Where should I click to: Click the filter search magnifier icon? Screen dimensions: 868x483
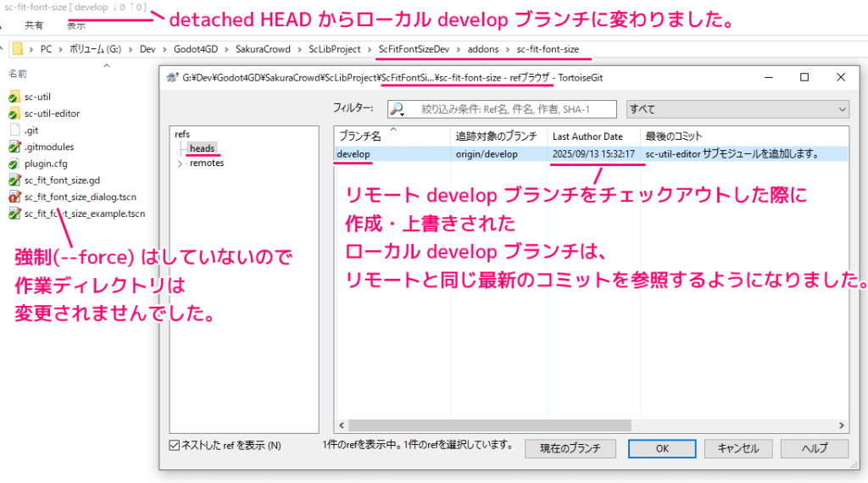coord(399,109)
